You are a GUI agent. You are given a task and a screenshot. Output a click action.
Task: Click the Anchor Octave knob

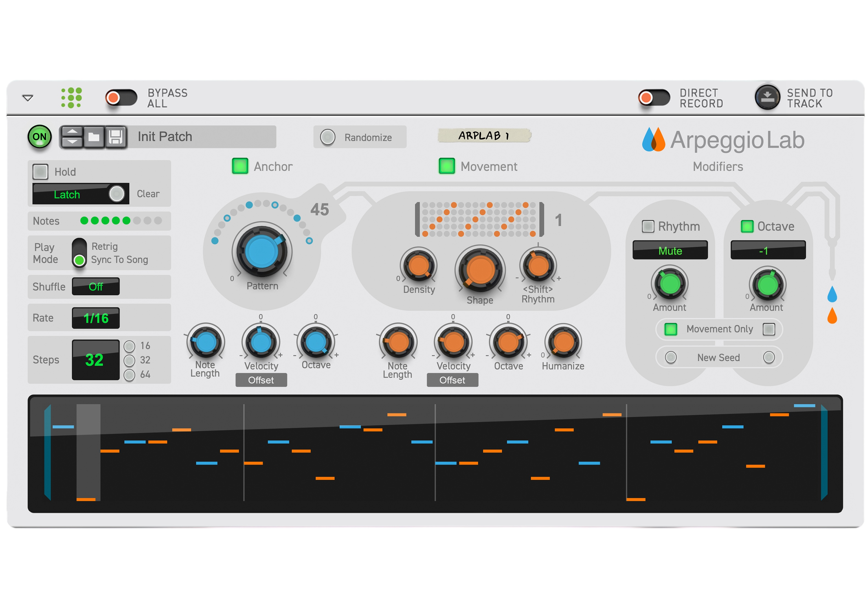pos(316,342)
